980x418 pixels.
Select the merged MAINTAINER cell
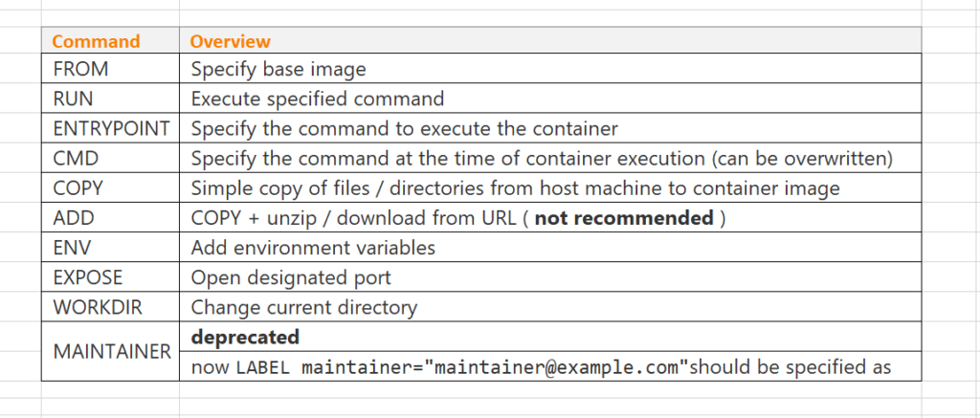(111, 351)
